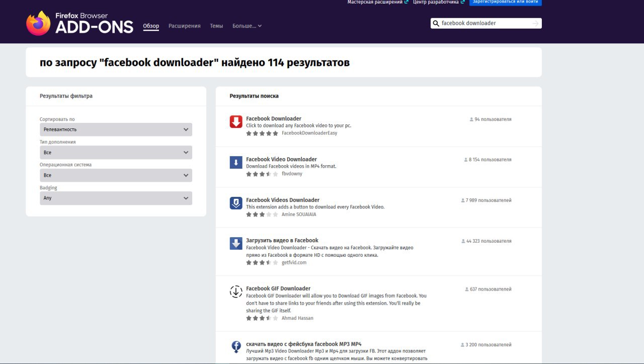Open Facebook GIF Downloader result title
Viewport: 644px width, 364px height.
pos(278,288)
